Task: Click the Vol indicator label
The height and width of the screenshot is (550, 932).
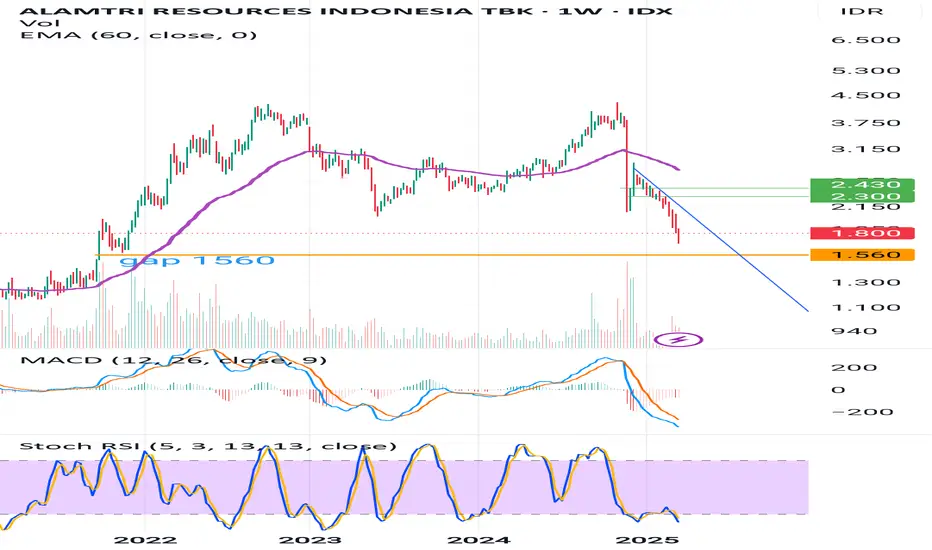Action: click(40, 23)
